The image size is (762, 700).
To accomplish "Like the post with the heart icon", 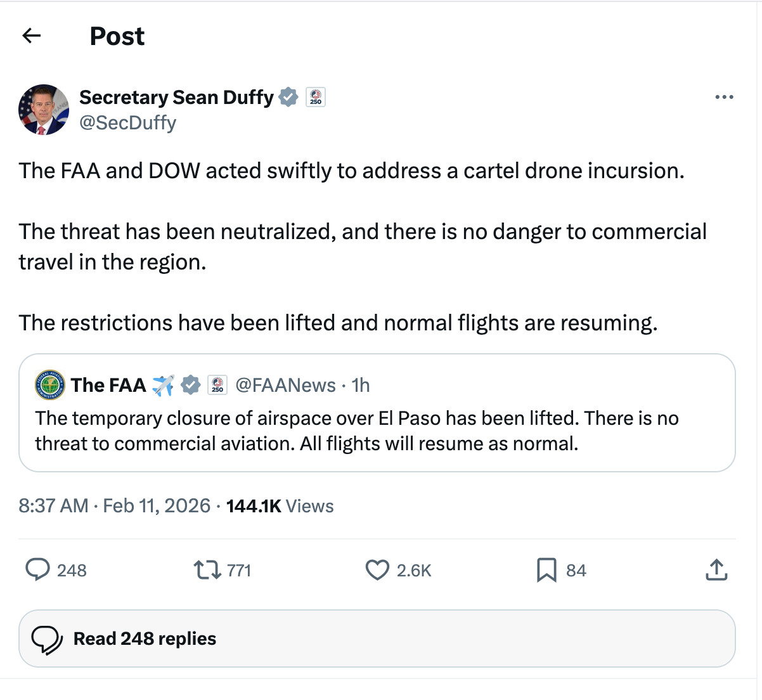I will 377,570.
